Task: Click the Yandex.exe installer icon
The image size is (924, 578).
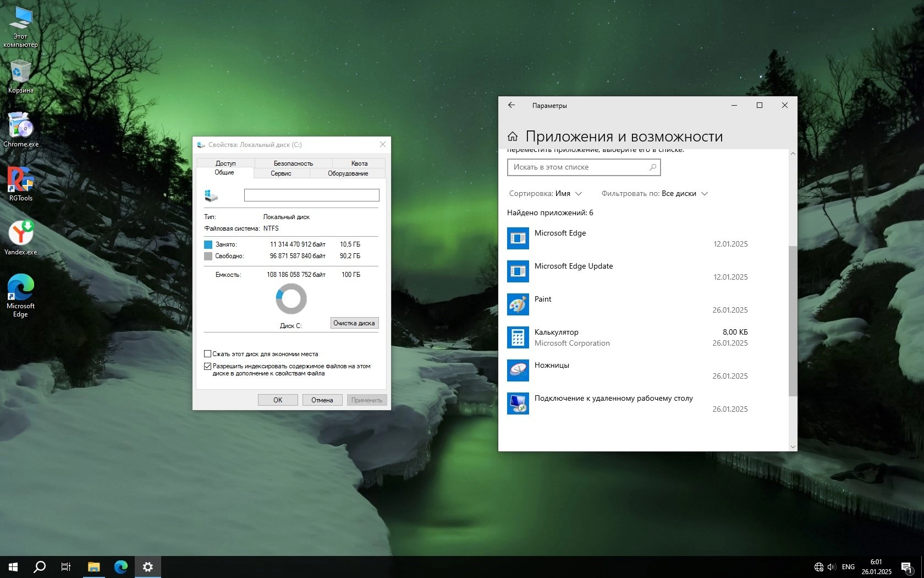Action: 20,234
